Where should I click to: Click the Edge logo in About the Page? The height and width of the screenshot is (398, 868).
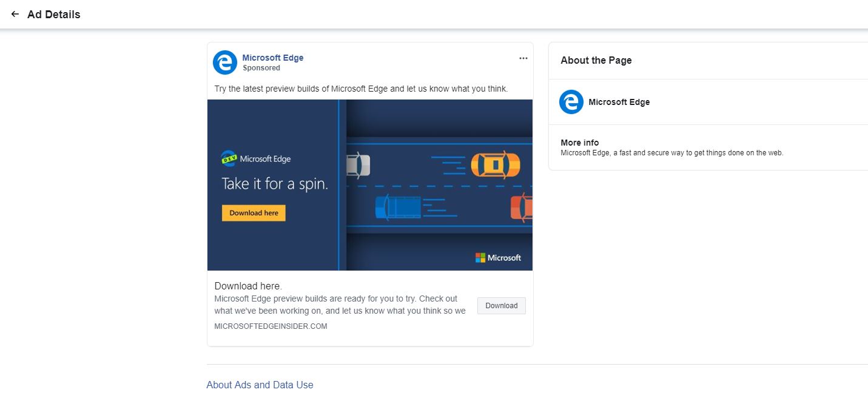pyautogui.click(x=571, y=102)
